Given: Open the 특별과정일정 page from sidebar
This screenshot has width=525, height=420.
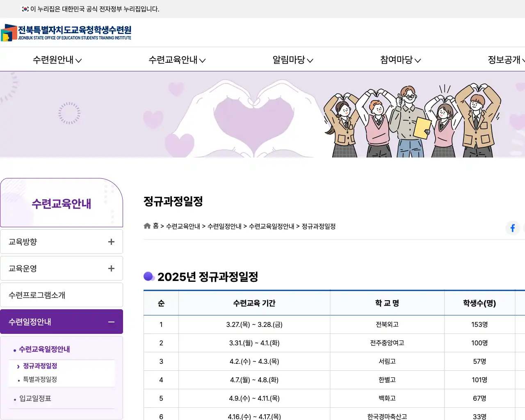Looking at the screenshot, I should (x=39, y=379).
